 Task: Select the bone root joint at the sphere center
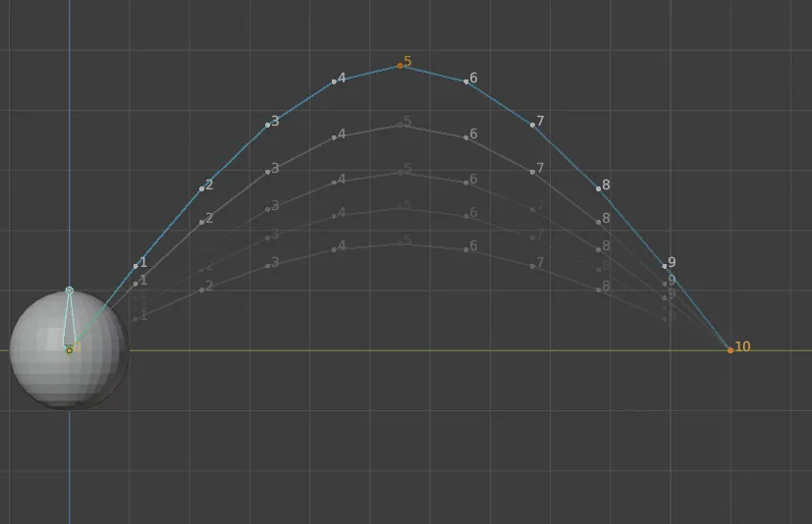[x=70, y=350]
